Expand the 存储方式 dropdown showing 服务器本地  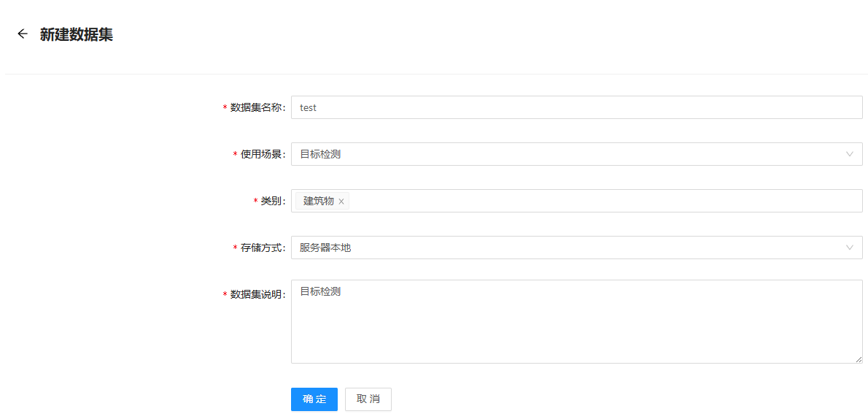pyautogui.click(x=569, y=248)
